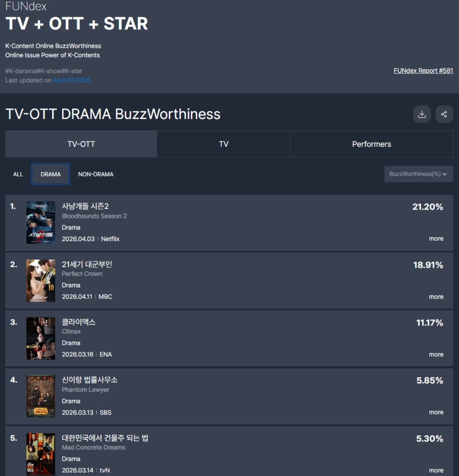Open the BuzzWorthiness(%) sort dropdown

pyautogui.click(x=418, y=174)
